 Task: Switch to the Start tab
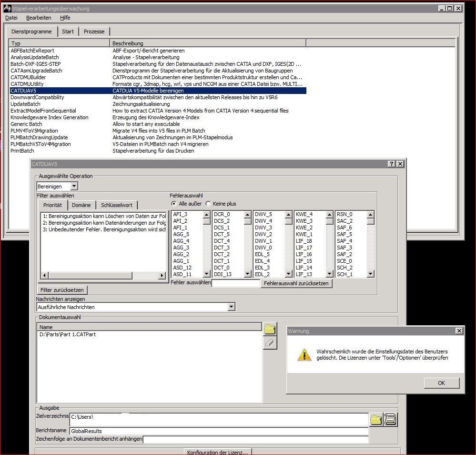[x=68, y=31]
